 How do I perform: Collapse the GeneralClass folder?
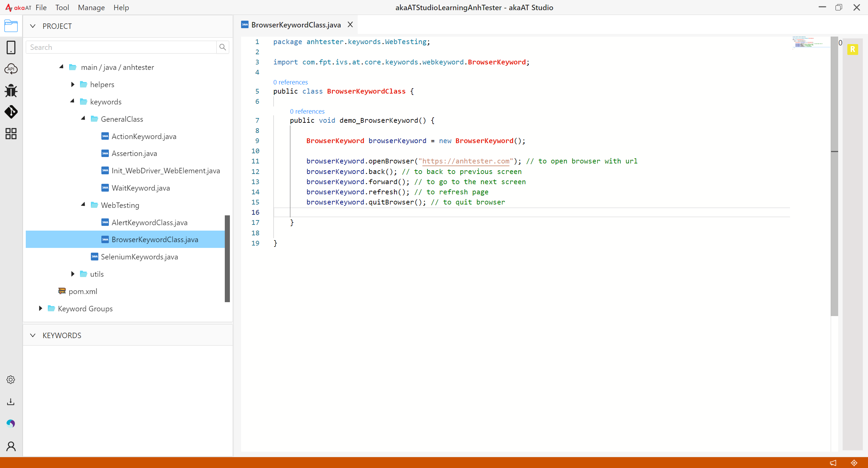pyautogui.click(x=83, y=118)
